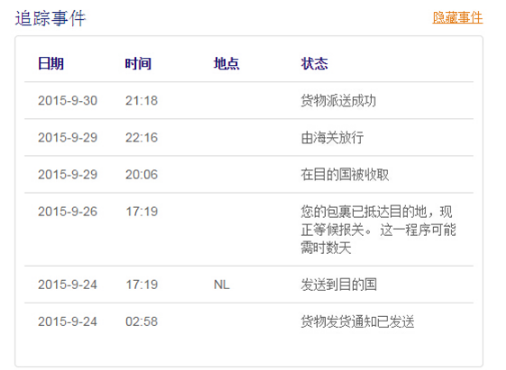Click the 隐藏事件 link
This screenshot has width=506, height=370.
tap(457, 18)
